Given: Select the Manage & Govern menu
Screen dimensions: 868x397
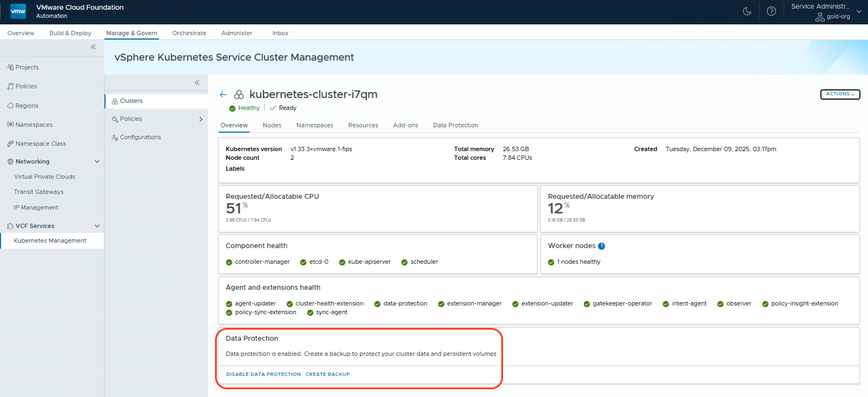Looking at the screenshot, I should tap(131, 33).
